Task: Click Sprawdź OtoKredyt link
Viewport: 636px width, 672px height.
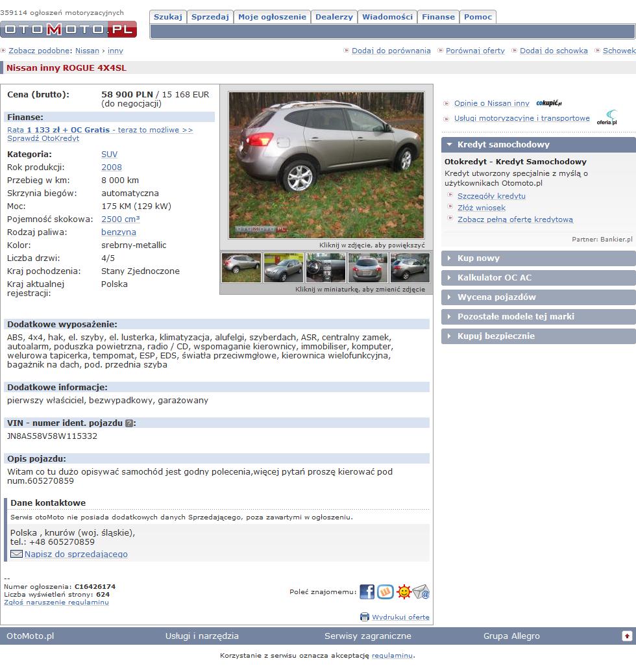Action: [43, 138]
